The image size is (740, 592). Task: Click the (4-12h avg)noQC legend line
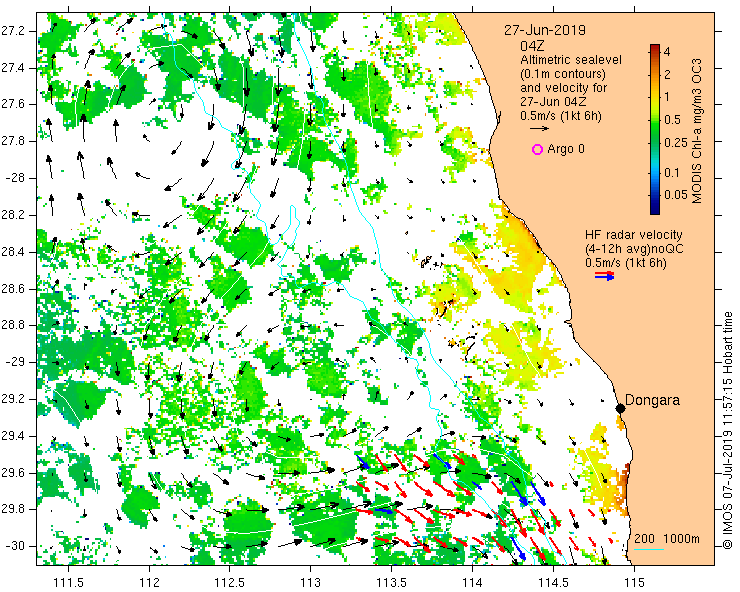click(634, 249)
